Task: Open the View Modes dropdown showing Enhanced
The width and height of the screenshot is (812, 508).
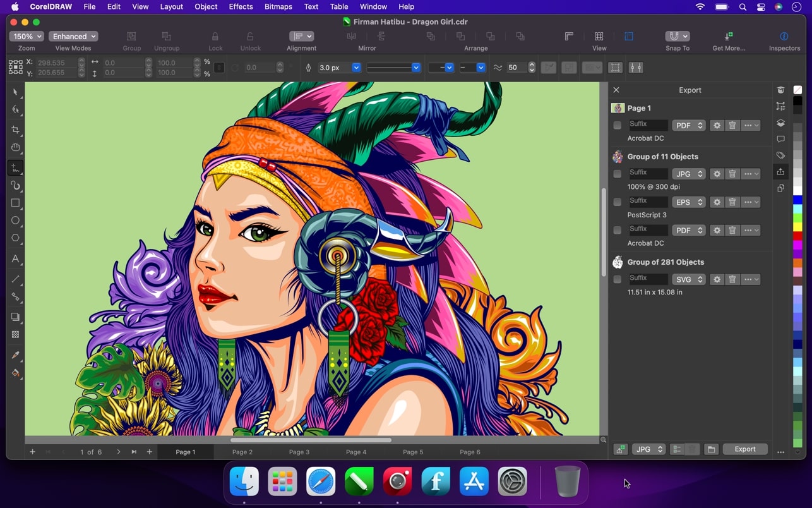Action: point(73,36)
